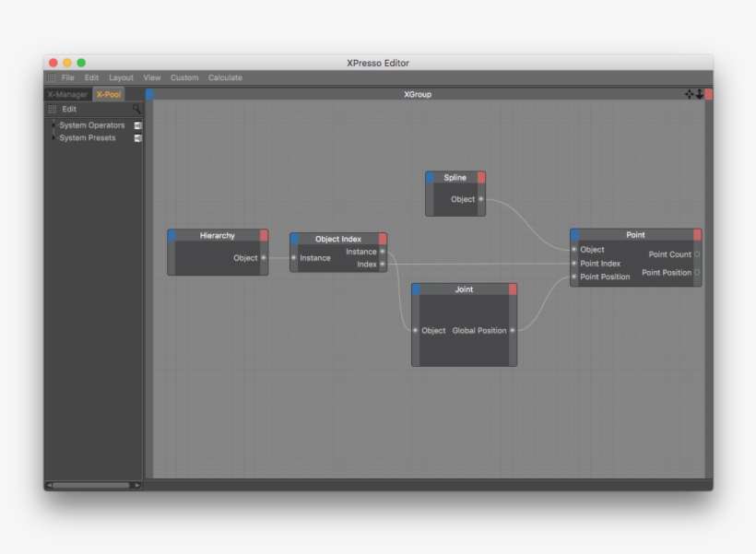Select the System Operators entry
756x554 pixels.
click(92, 124)
